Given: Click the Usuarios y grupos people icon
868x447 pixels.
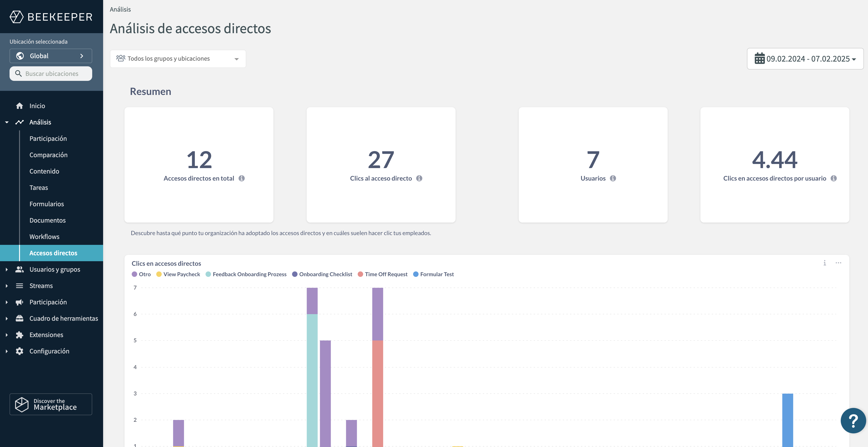Looking at the screenshot, I should (x=20, y=269).
